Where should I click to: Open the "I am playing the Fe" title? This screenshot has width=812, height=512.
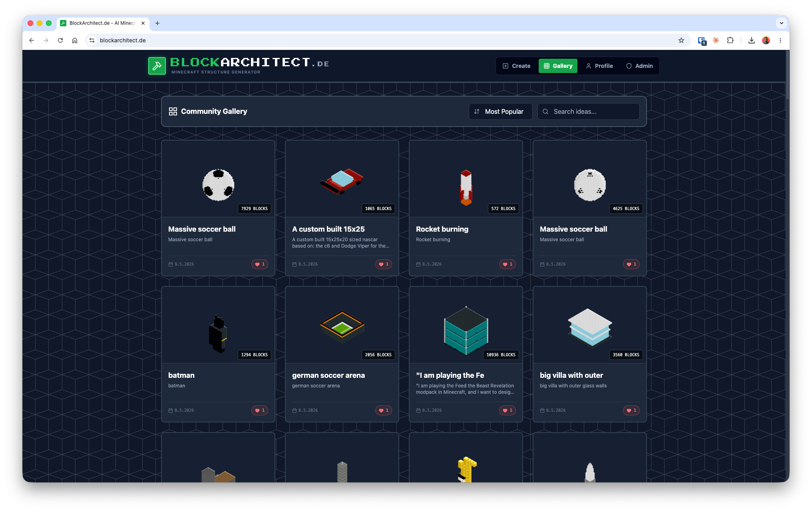point(450,375)
